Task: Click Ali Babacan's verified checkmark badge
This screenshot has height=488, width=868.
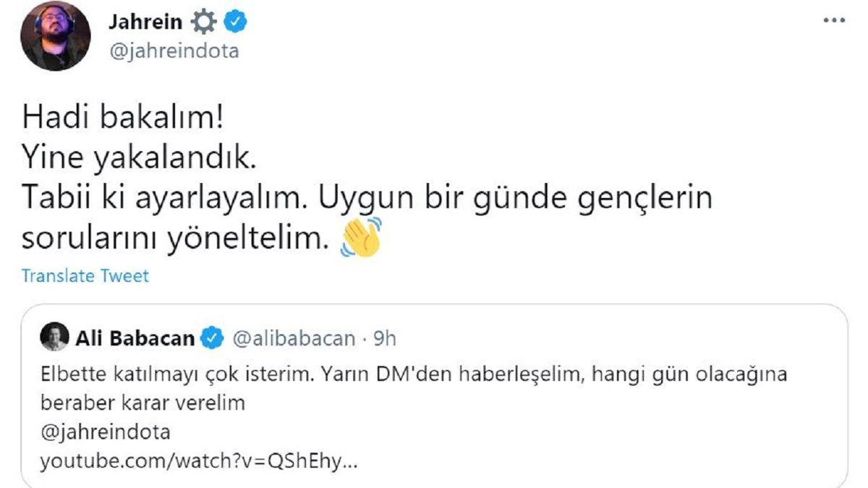Action: click(211, 335)
